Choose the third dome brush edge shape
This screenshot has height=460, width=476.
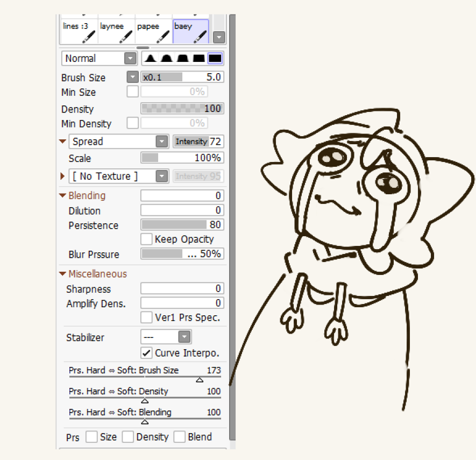(x=182, y=58)
